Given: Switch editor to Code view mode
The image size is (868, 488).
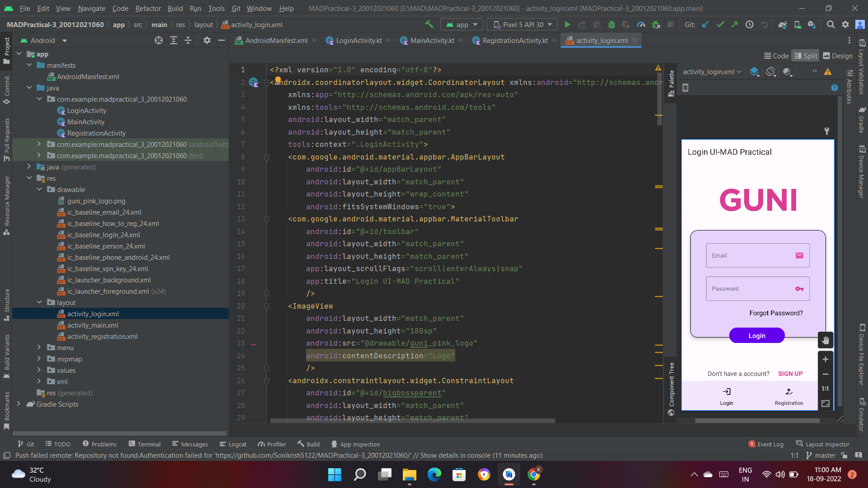Looking at the screenshot, I should (x=776, y=56).
